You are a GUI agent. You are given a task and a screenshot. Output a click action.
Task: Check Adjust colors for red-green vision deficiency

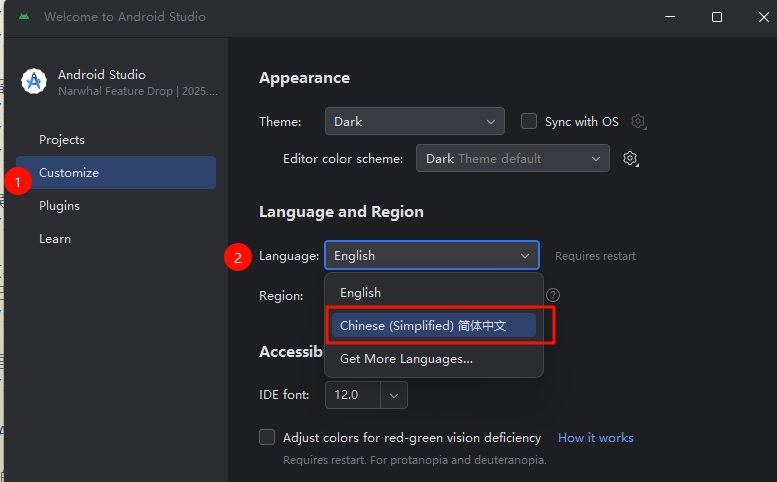[x=267, y=437]
